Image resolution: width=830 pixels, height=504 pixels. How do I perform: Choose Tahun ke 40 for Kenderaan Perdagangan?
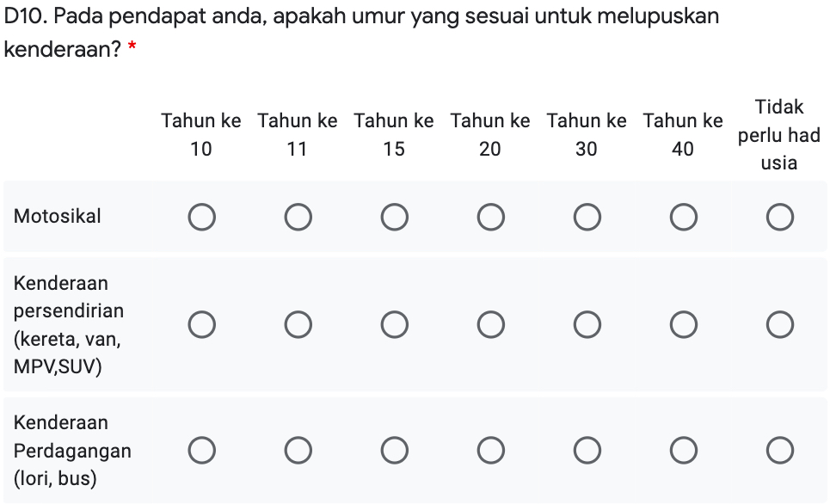[x=683, y=450]
